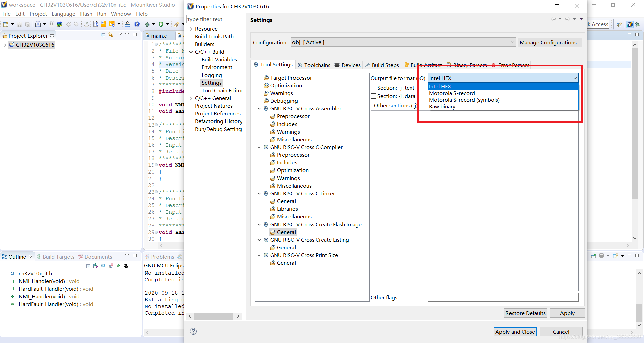The image size is (644, 343).
Task: Select Build Variables in properties tree
Action: 219,60
